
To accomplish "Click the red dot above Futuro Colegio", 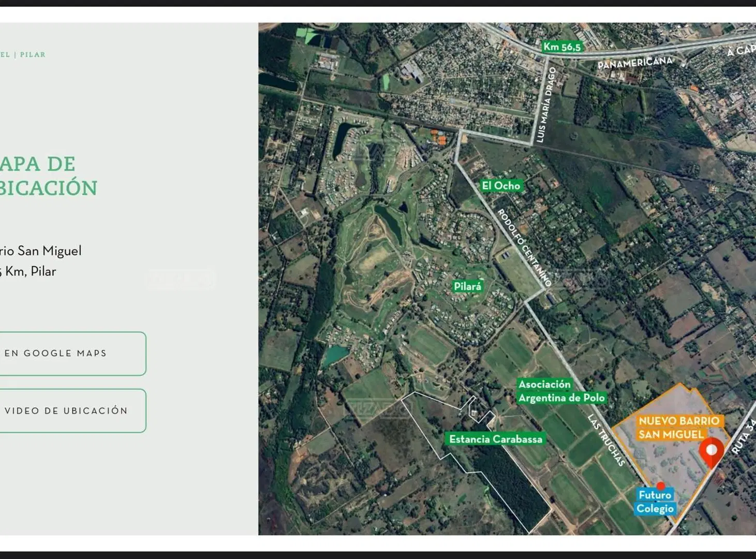I will point(661,486).
